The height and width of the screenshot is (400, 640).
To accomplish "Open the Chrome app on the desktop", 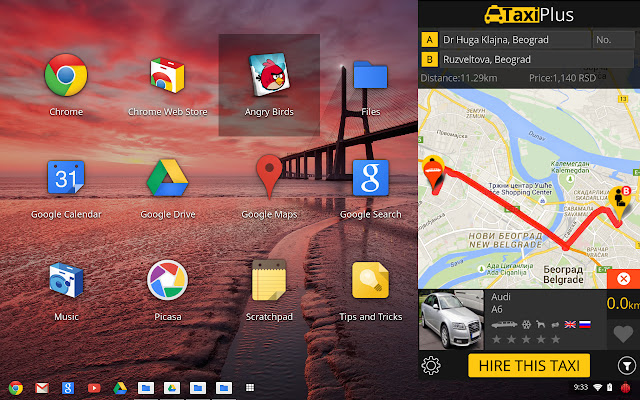I will [x=66, y=75].
